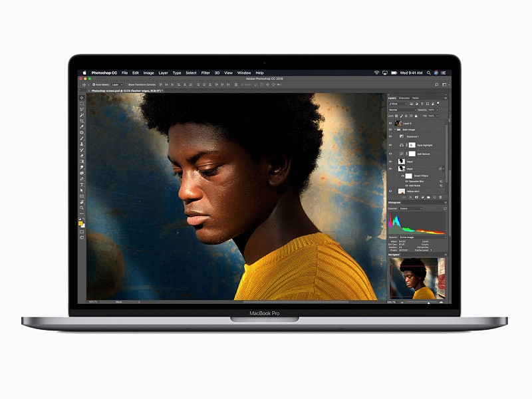Screen dimensions: 532x399
Task: Click the Photoshop search magnifier in options bar
Action: (x=437, y=85)
